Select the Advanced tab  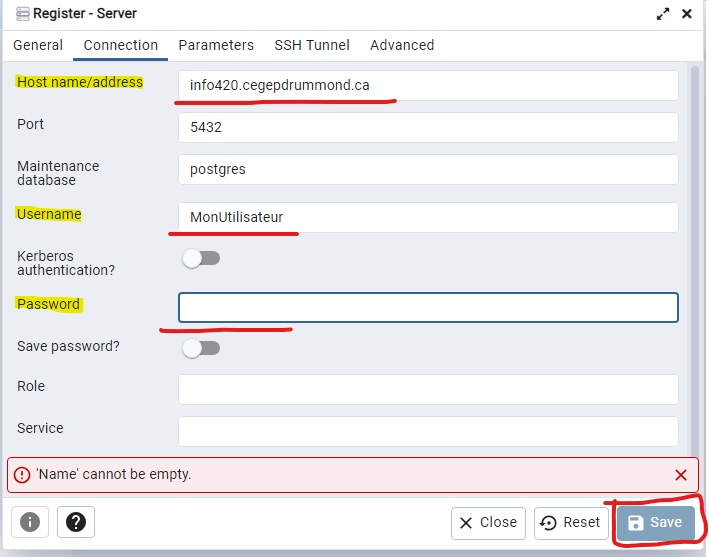click(x=402, y=45)
